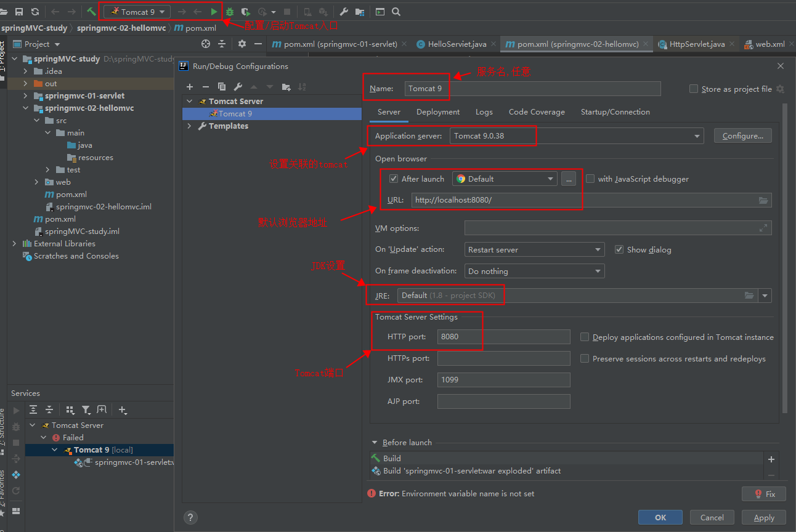
Task: Switch to HelloServlet.java editor tab
Action: pos(457,44)
